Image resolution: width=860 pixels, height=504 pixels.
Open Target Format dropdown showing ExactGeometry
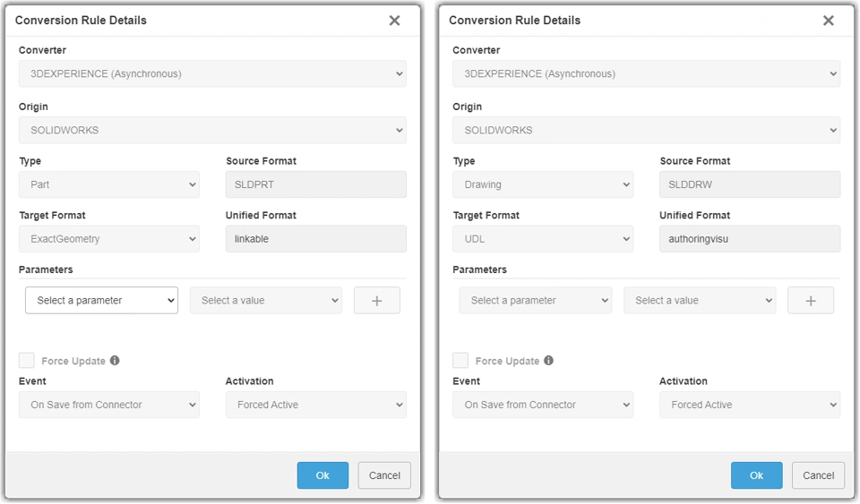(108, 239)
